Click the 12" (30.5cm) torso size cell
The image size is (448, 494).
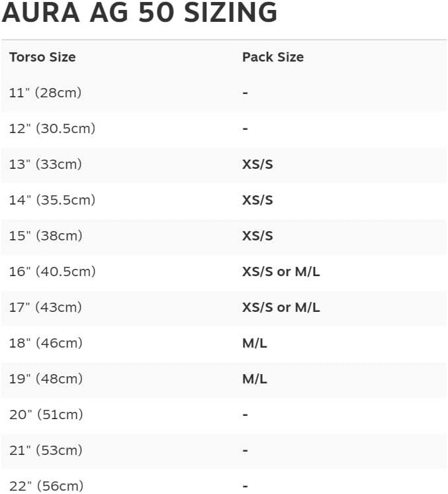point(52,128)
